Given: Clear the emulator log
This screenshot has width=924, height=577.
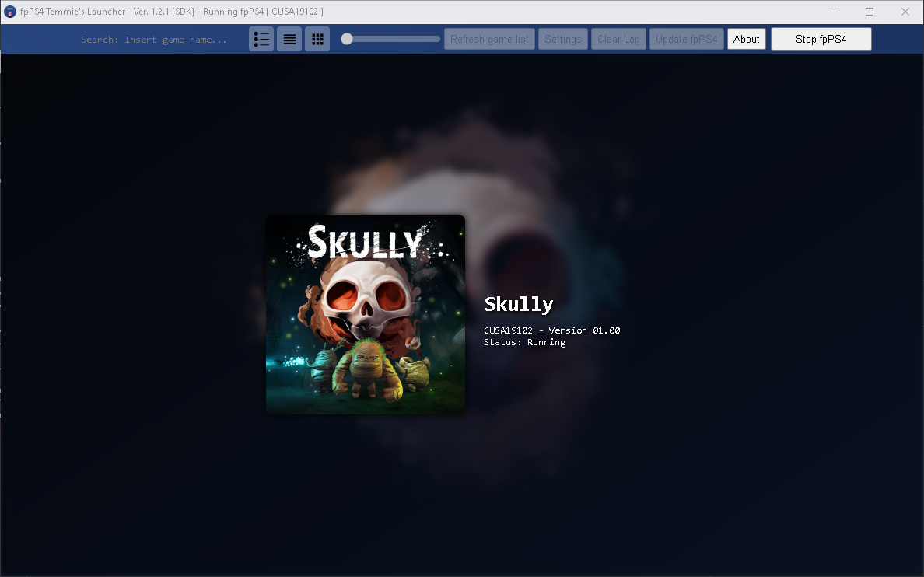Looking at the screenshot, I should point(618,38).
